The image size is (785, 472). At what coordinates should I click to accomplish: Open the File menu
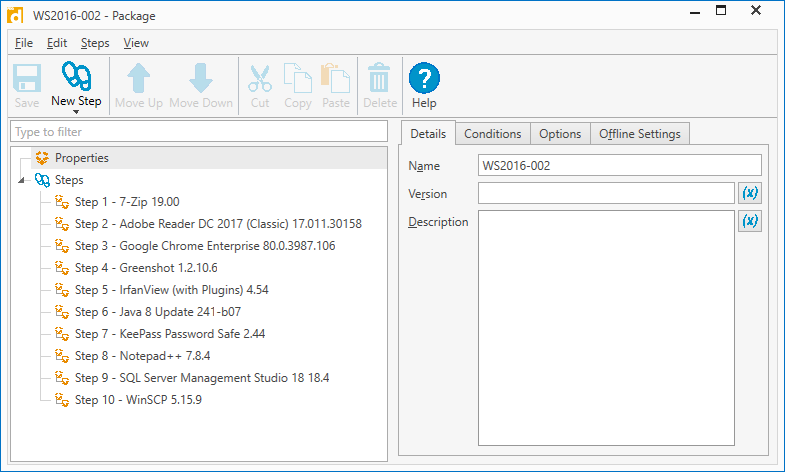point(24,43)
